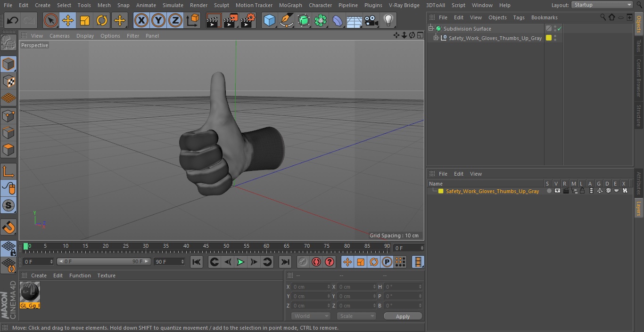Toggle Z axis lock
Screen dimensions: 644x332
175,21
